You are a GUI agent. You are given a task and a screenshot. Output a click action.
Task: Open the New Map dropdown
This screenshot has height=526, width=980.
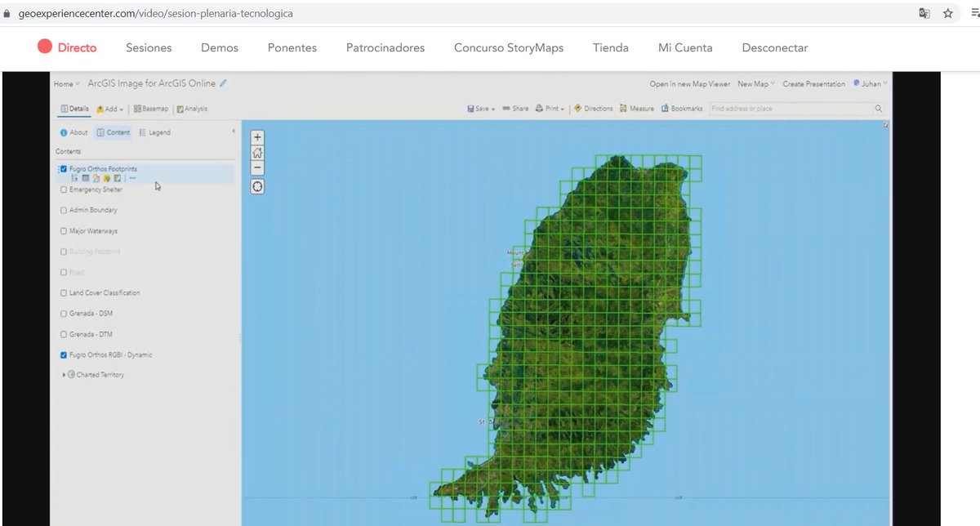tap(756, 83)
